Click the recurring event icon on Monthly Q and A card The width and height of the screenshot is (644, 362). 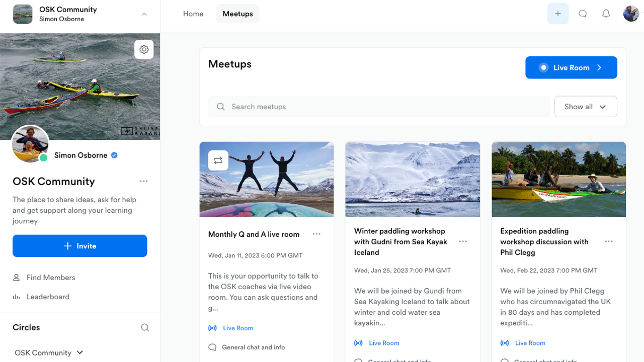218,160
